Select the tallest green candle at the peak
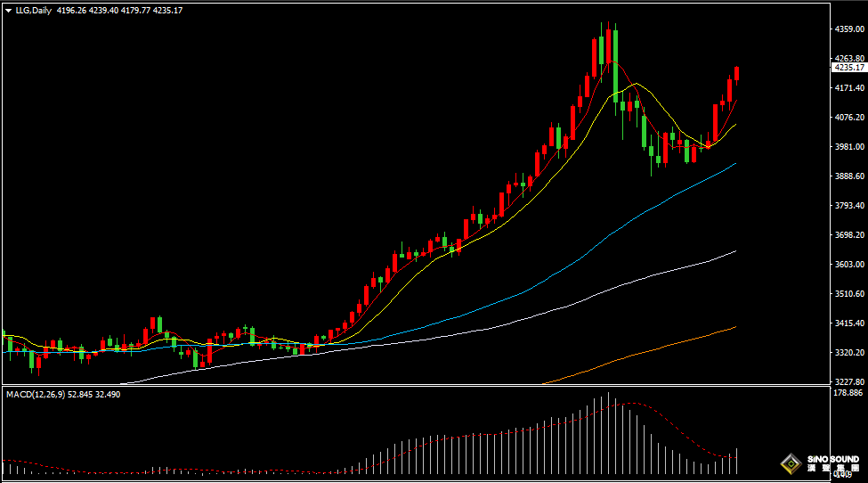Viewport: 868px width, 483px height. pos(615,62)
